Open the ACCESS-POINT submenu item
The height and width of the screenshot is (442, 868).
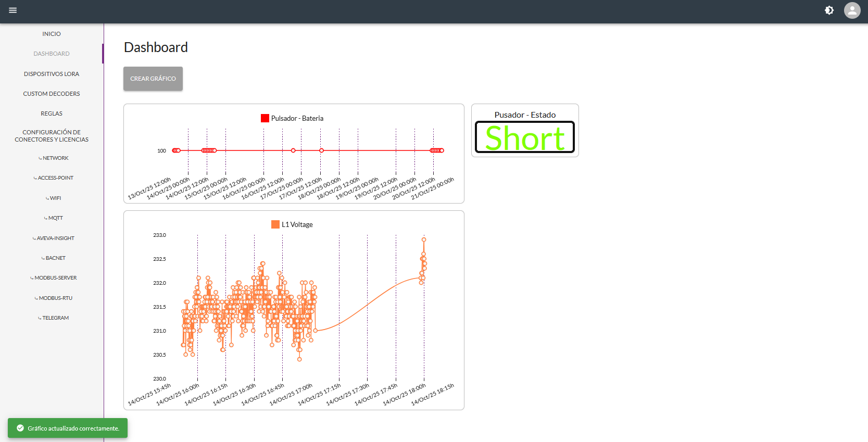coord(54,178)
